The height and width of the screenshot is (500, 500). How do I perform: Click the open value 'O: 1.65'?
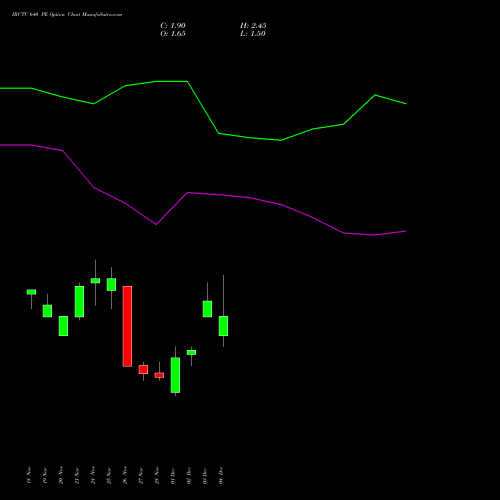173,34
